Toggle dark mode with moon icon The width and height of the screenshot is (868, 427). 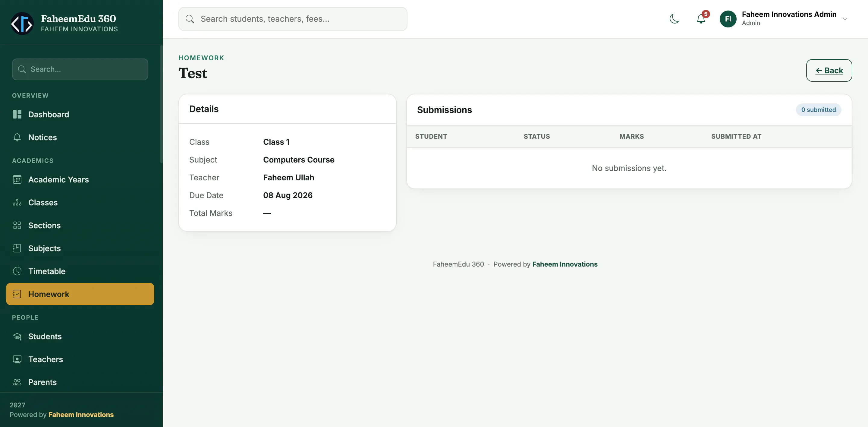point(674,19)
